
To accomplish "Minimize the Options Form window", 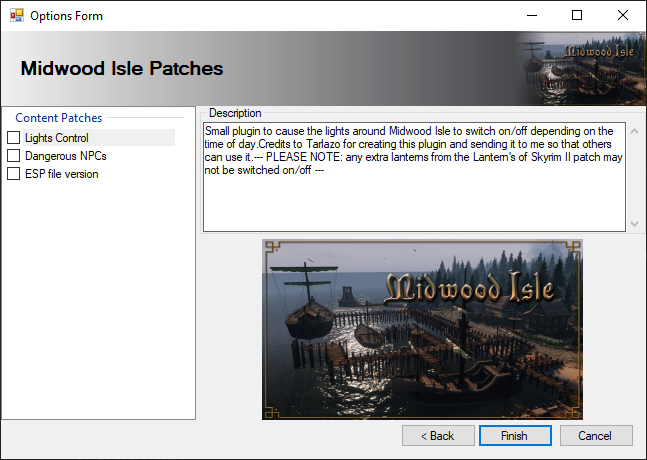I will pyautogui.click(x=532, y=15).
